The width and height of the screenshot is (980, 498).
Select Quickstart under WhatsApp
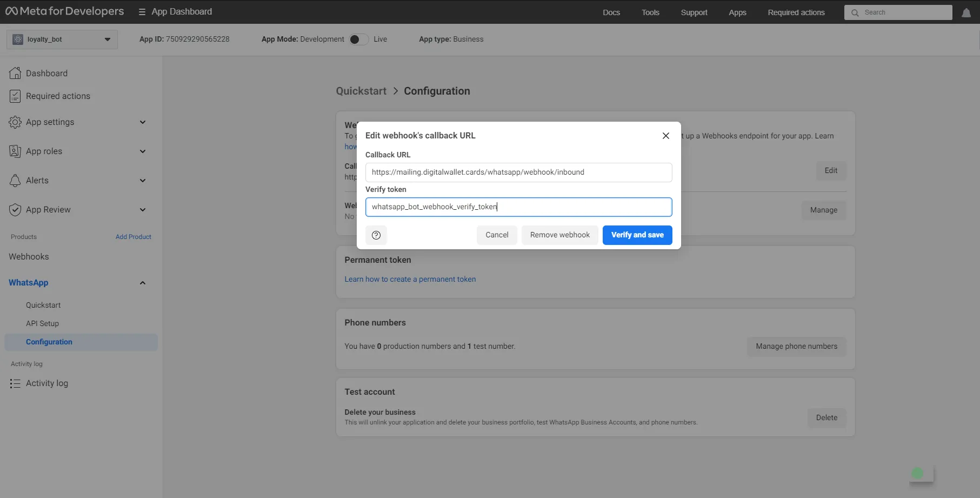click(x=43, y=306)
